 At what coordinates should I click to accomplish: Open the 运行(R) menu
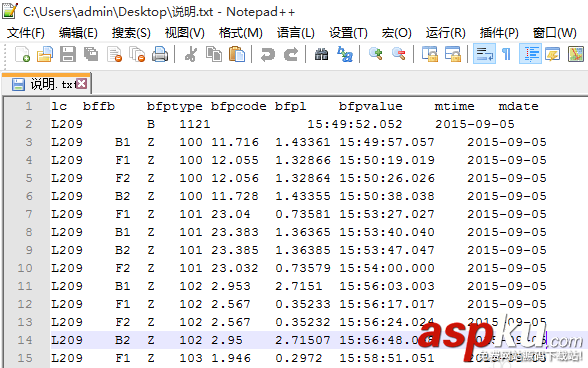446,33
